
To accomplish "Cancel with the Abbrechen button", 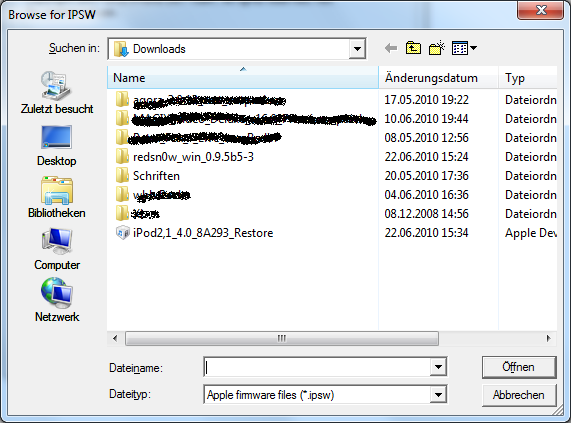I will coord(519,395).
